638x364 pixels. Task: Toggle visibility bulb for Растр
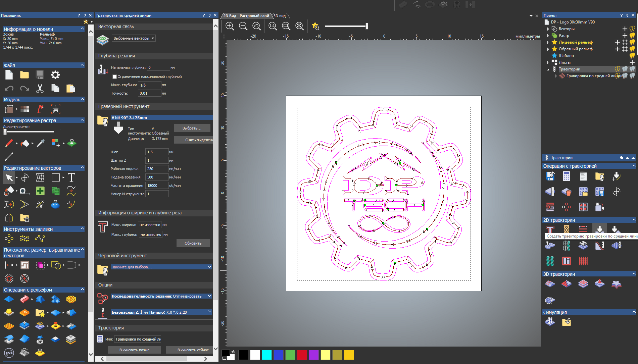pyautogui.click(x=632, y=36)
